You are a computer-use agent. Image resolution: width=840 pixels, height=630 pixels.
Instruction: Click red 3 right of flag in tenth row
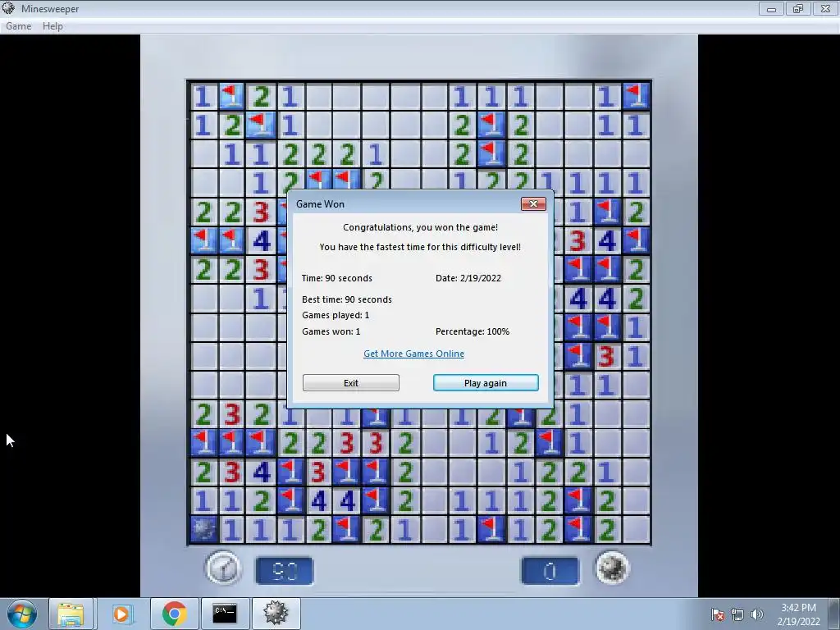coord(607,356)
